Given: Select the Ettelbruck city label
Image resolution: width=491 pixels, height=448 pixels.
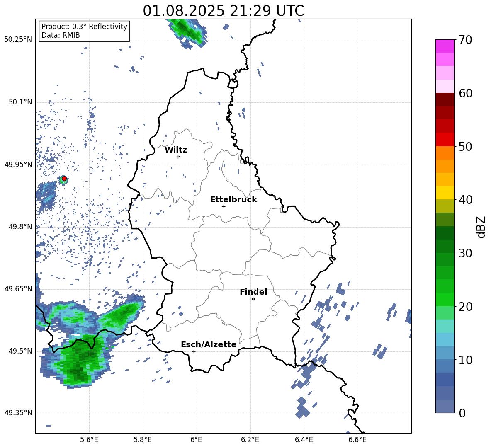Looking at the screenshot, I should click(233, 200).
